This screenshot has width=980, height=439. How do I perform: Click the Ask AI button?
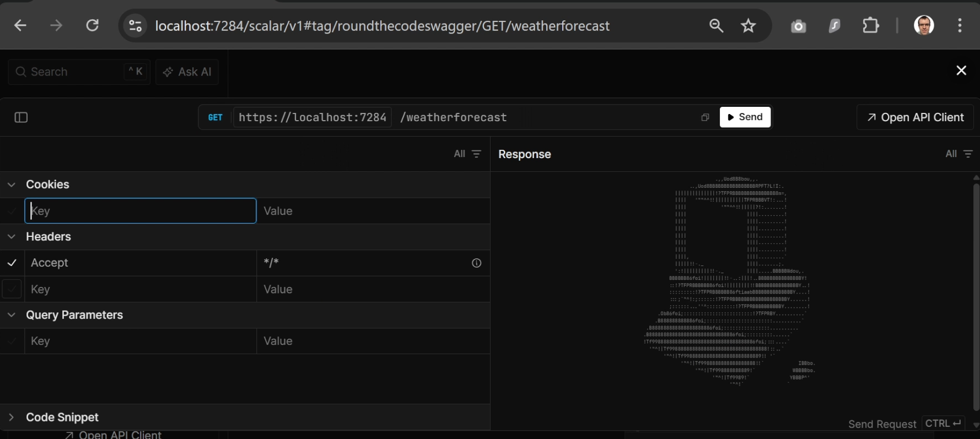click(187, 72)
